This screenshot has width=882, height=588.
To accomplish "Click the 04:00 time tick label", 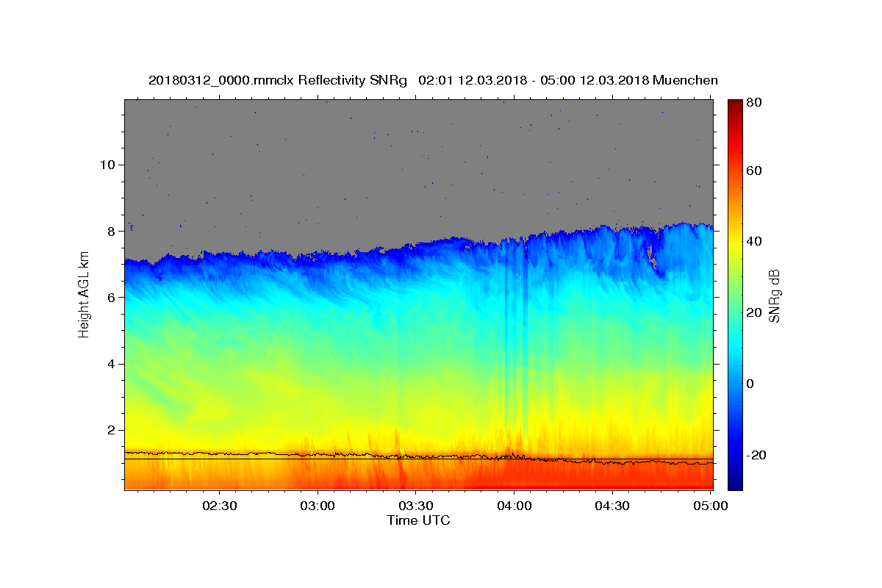I will click(x=514, y=506).
